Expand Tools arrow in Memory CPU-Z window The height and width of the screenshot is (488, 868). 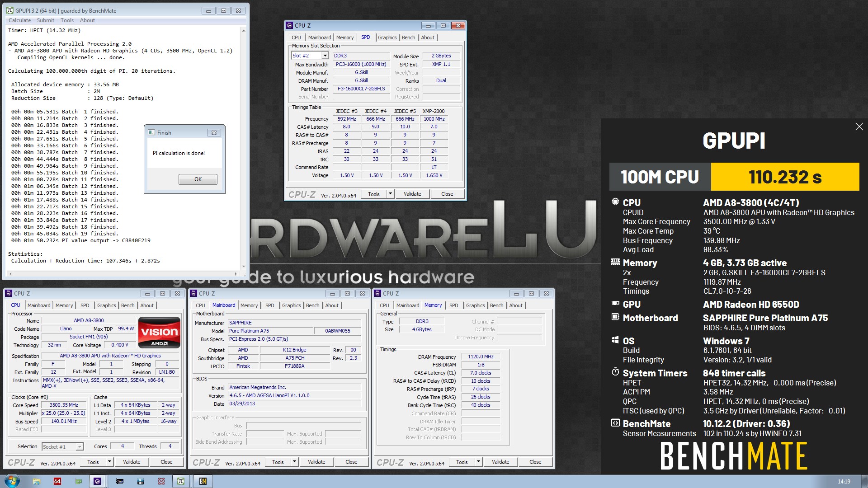478,462
